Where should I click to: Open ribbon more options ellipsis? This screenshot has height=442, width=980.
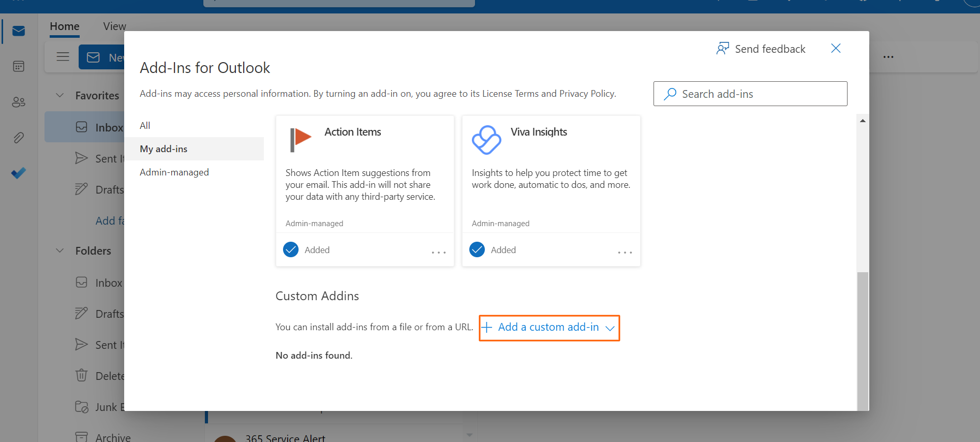click(888, 57)
